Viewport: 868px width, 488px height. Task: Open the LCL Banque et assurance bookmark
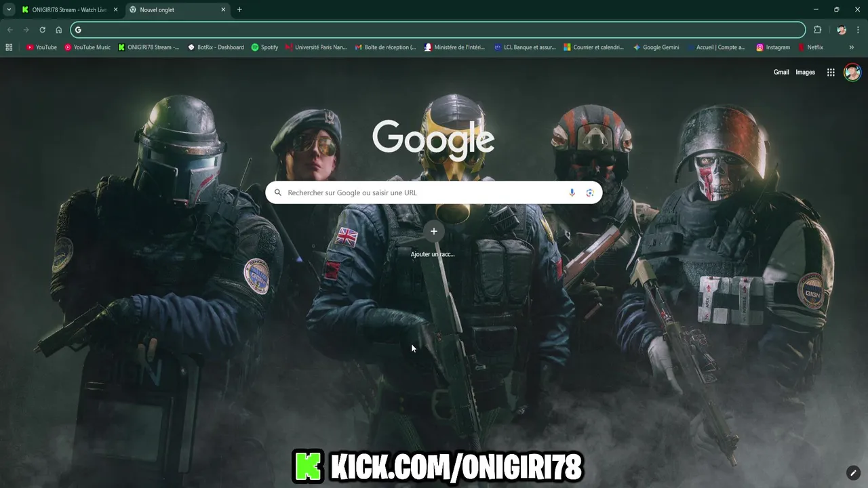point(525,47)
